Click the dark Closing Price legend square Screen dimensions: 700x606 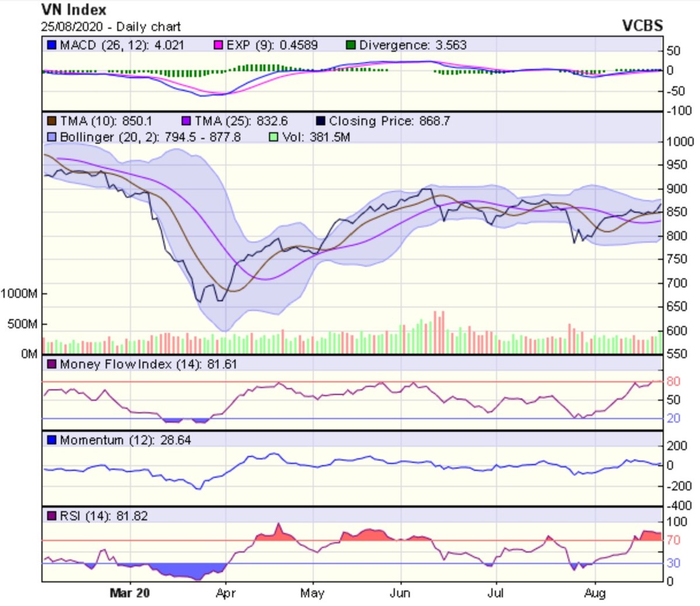[320, 121]
